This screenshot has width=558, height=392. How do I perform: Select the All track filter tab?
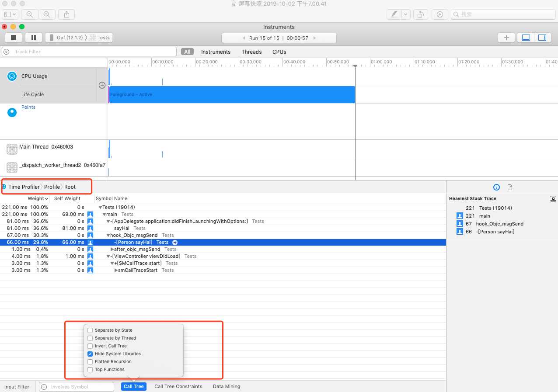pos(187,52)
